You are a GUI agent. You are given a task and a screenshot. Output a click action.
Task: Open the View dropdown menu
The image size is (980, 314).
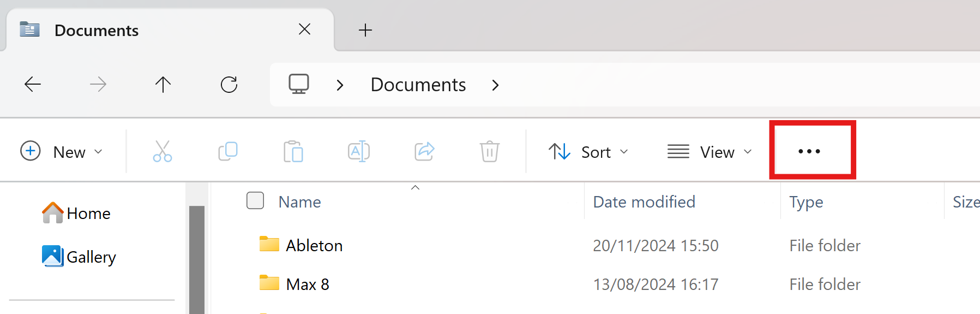click(710, 151)
